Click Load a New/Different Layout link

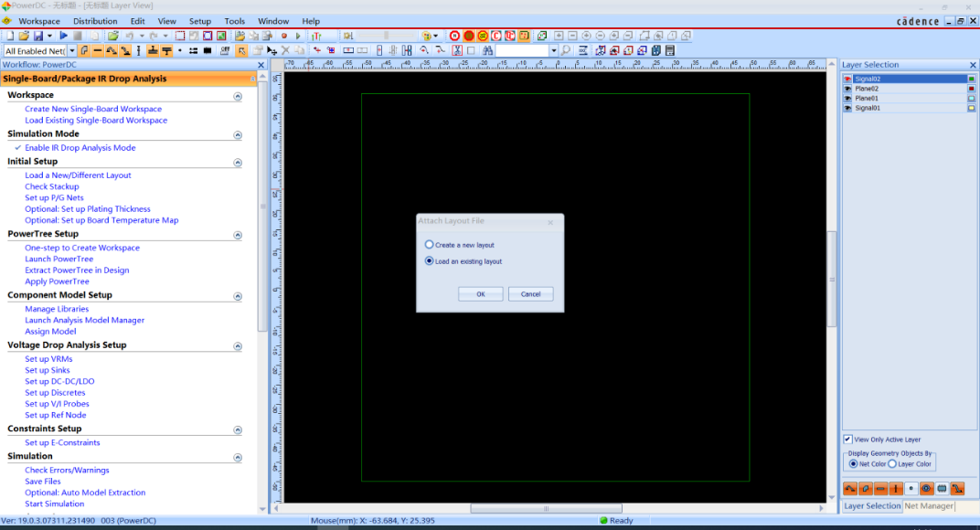click(x=78, y=175)
